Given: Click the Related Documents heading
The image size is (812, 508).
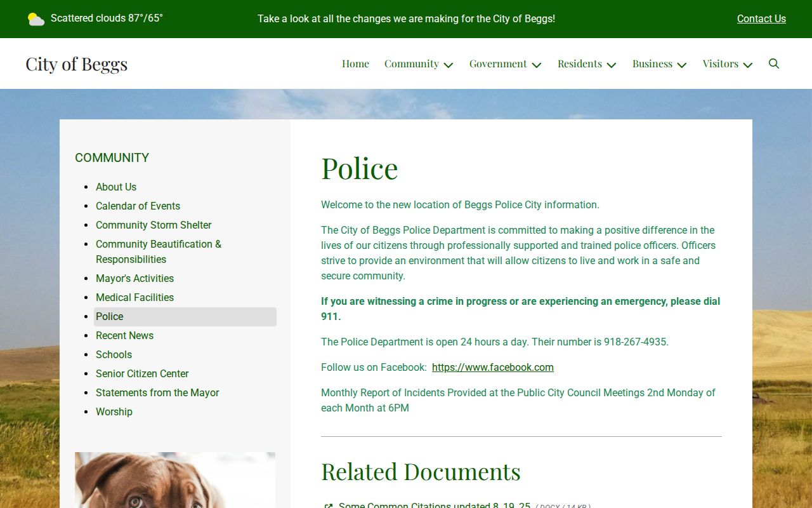Looking at the screenshot, I should click(x=421, y=472).
